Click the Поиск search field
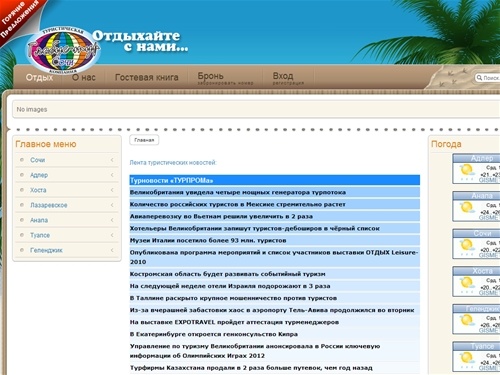The image size is (500, 375). coord(488,78)
